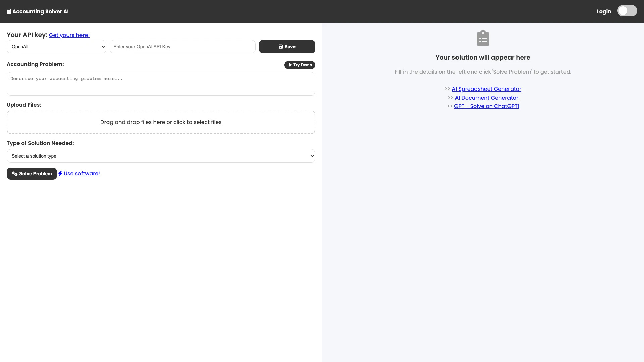Click the lightning bolt icon
644x362 pixels.
60,173
